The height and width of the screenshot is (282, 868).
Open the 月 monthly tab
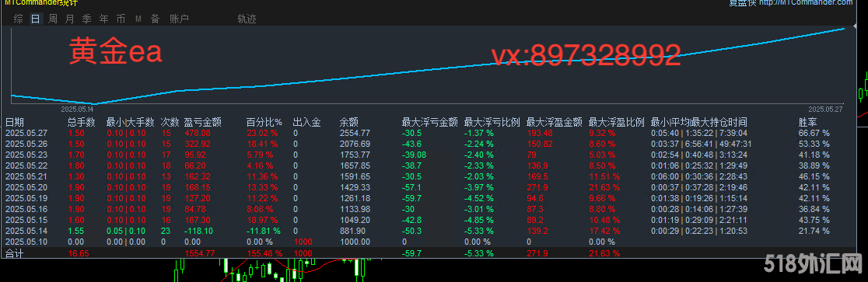(x=70, y=19)
